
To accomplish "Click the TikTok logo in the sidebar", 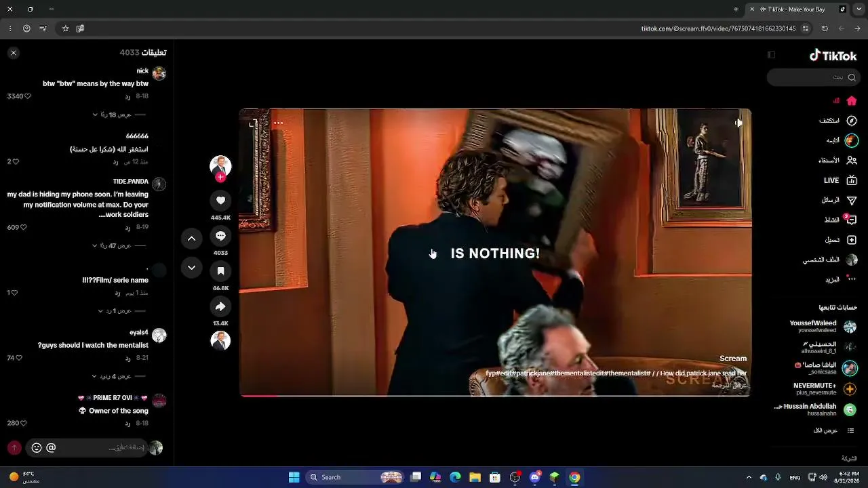I will click(x=833, y=56).
